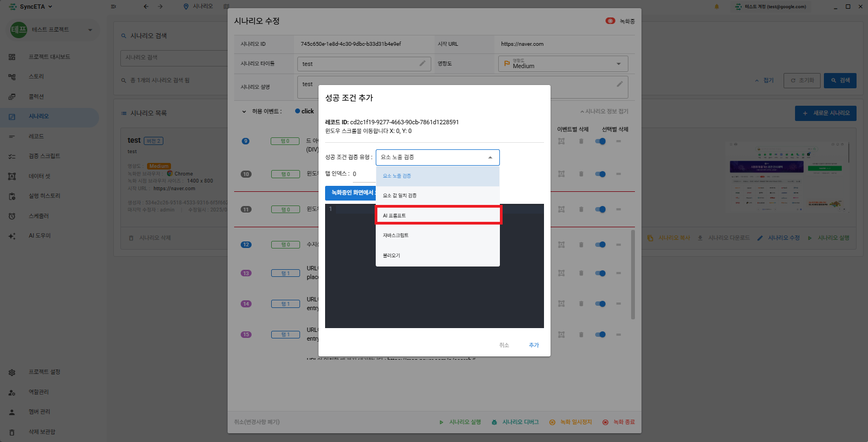Click the notification bell icon

717,7
